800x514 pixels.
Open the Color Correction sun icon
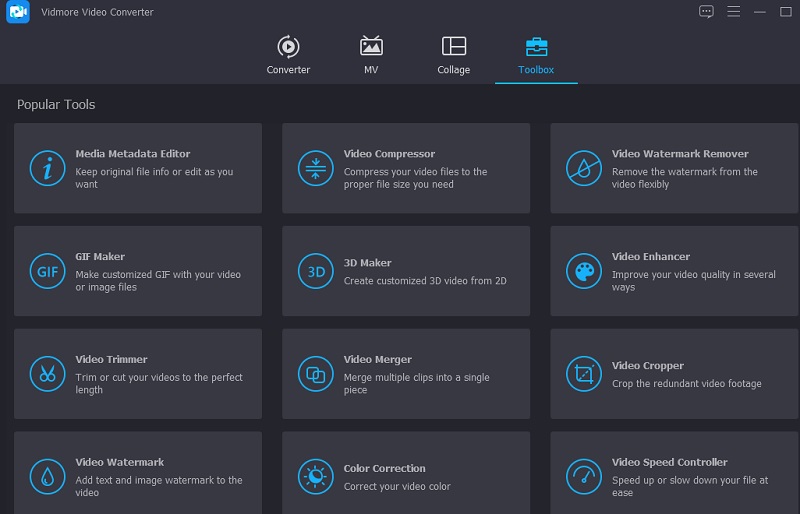click(x=315, y=476)
